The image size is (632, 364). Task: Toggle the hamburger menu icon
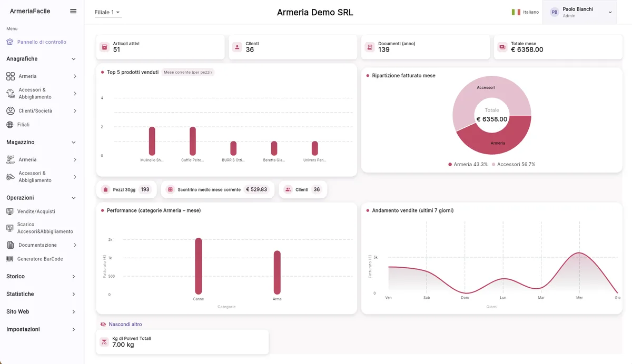pyautogui.click(x=73, y=11)
